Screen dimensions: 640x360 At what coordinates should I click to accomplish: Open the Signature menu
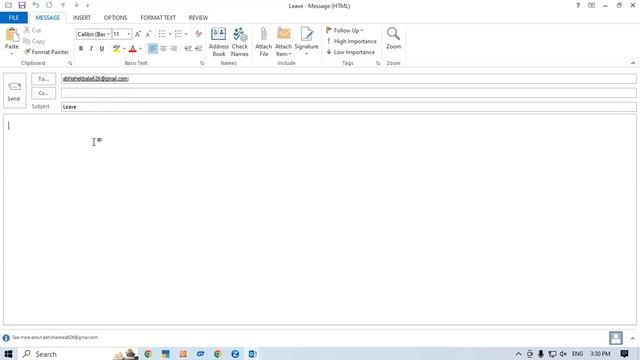306,42
